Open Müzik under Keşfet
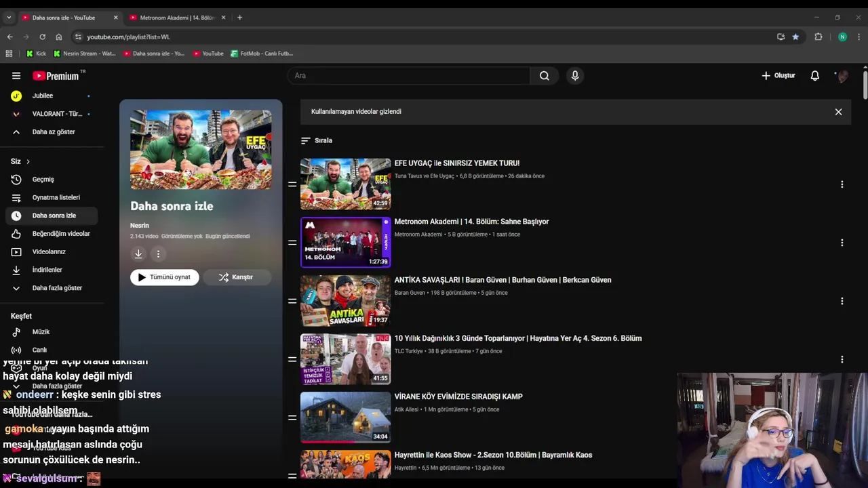This screenshot has height=488, width=868. 52,332
